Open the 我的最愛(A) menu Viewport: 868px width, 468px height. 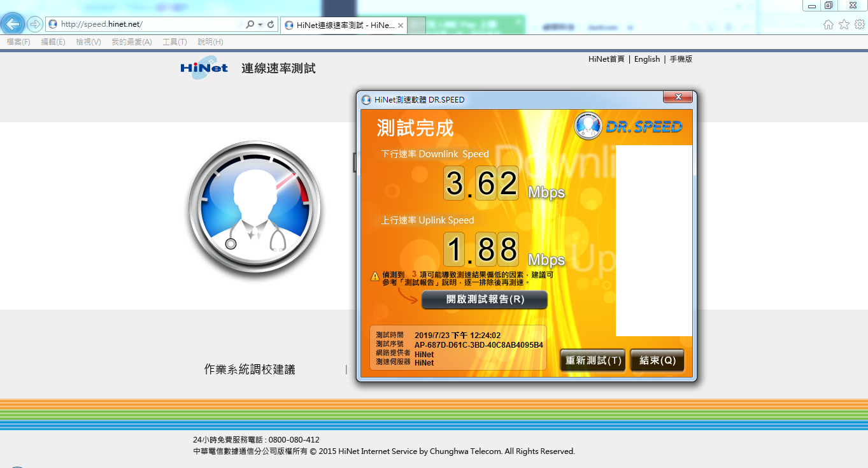131,42
